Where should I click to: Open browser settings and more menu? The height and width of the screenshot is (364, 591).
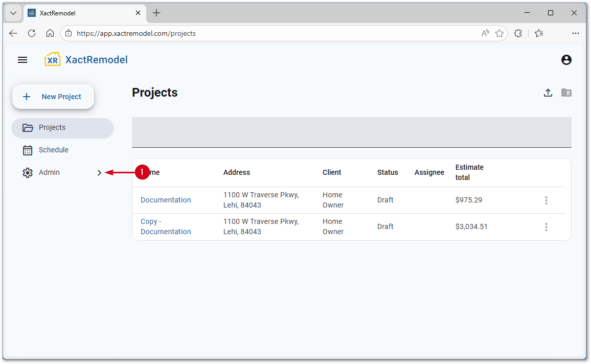click(x=575, y=33)
